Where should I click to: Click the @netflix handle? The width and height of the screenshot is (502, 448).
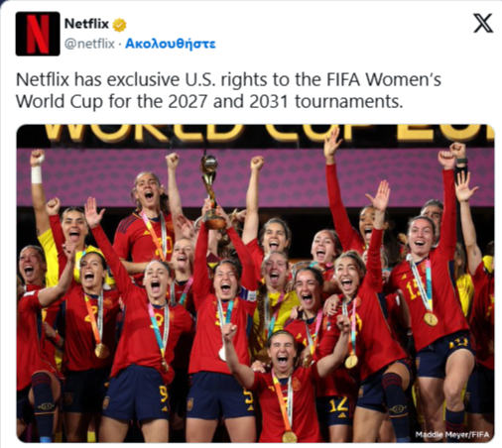(x=89, y=44)
